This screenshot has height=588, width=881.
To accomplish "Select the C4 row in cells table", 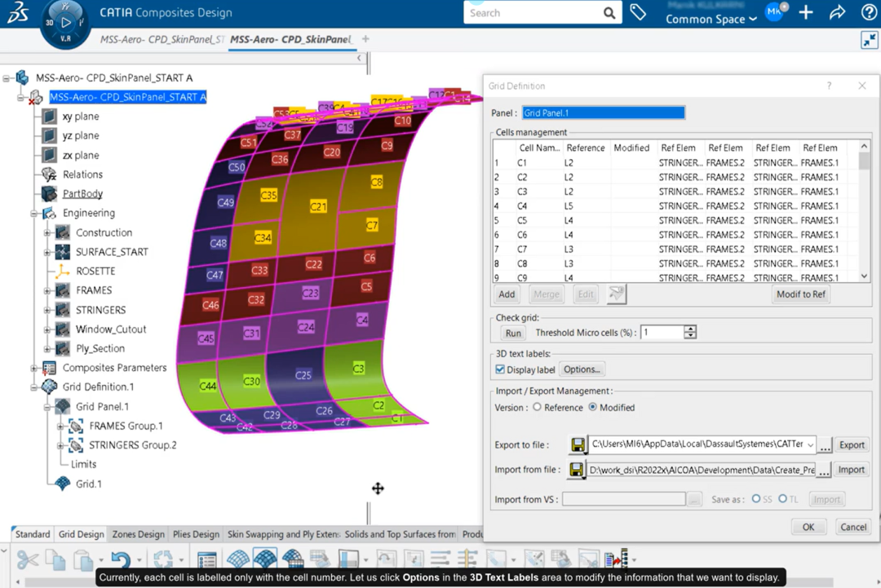I will (676, 206).
